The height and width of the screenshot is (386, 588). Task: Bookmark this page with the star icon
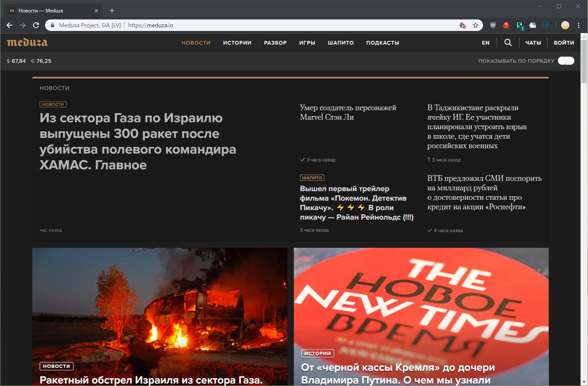tap(476, 25)
